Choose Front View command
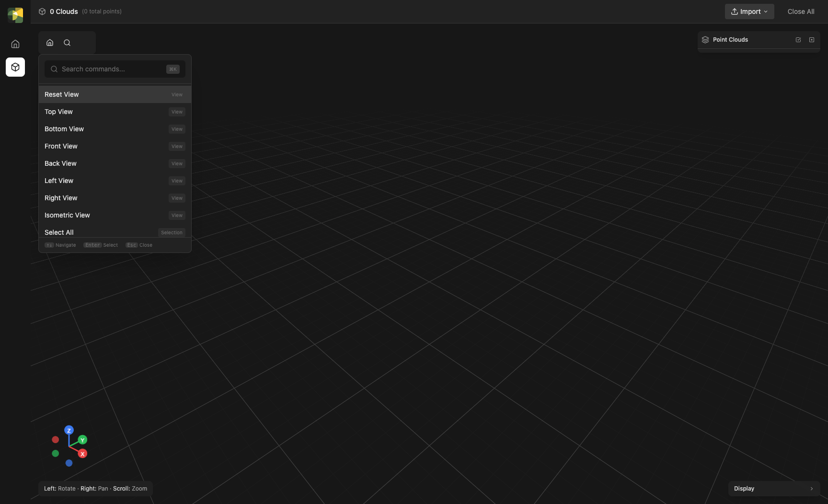This screenshot has width=828, height=504. coord(115,146)
